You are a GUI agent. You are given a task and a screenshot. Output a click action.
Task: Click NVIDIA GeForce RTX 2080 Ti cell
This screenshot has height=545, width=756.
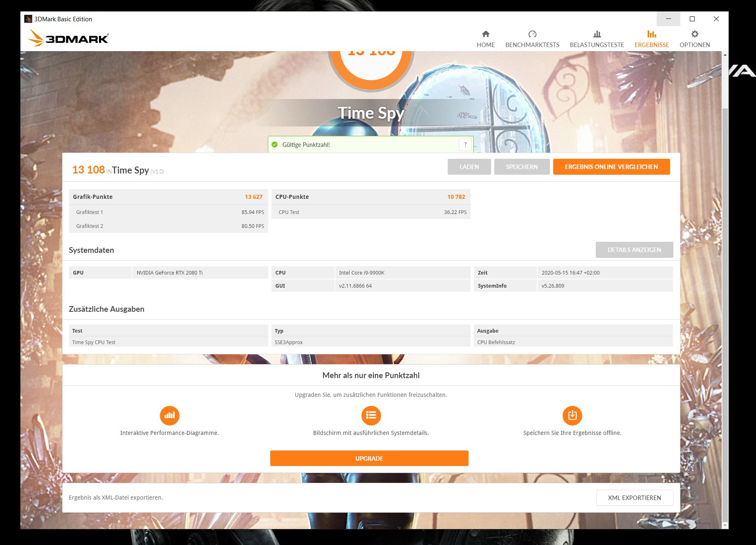[200, 272]
